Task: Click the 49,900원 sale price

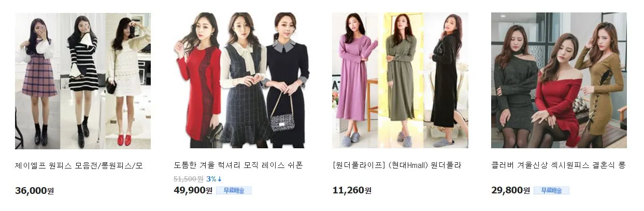Action: tap(193, 190)
